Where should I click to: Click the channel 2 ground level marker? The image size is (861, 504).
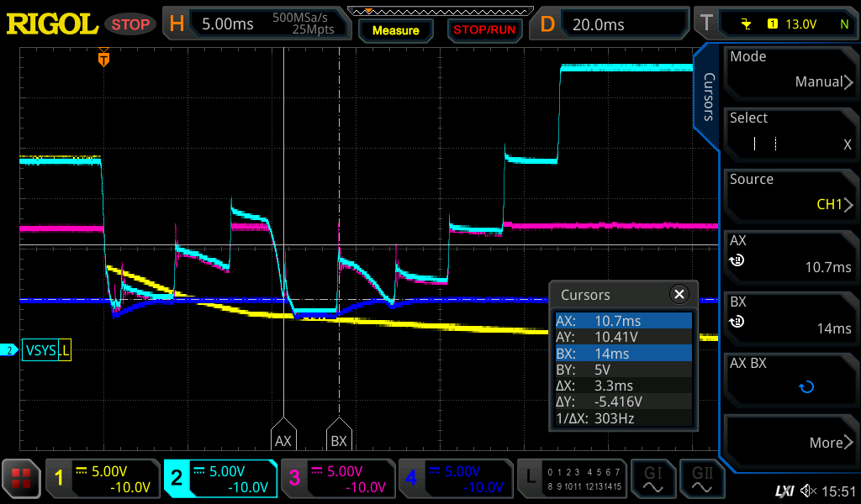[x=8, y=350]
